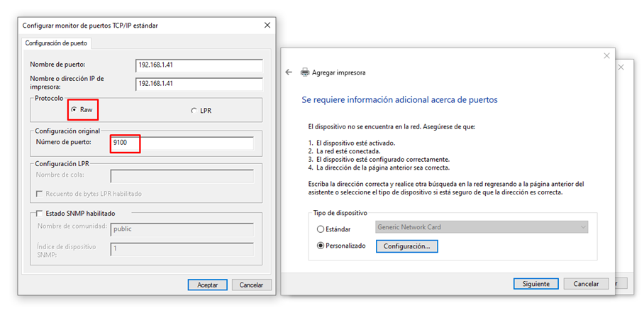Focus the Número de puerto field showing 9100
Screen dimensions: 644x318
(182, 143)
